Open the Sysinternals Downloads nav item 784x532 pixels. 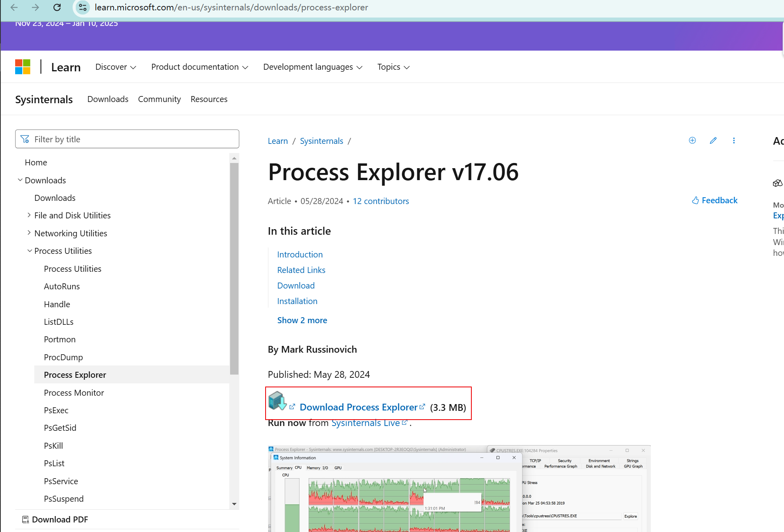tap(108, 99)
